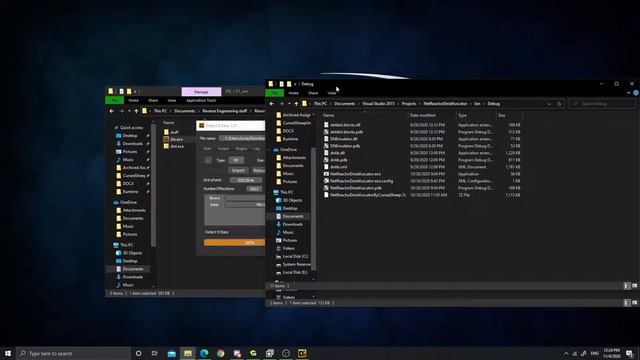
Task: Go up one folder level in Debug window
Action: 296,104
